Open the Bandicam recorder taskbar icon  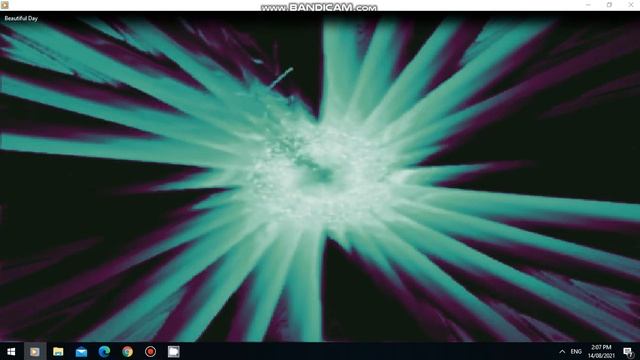pyautogui.click(x=150, y=351)
